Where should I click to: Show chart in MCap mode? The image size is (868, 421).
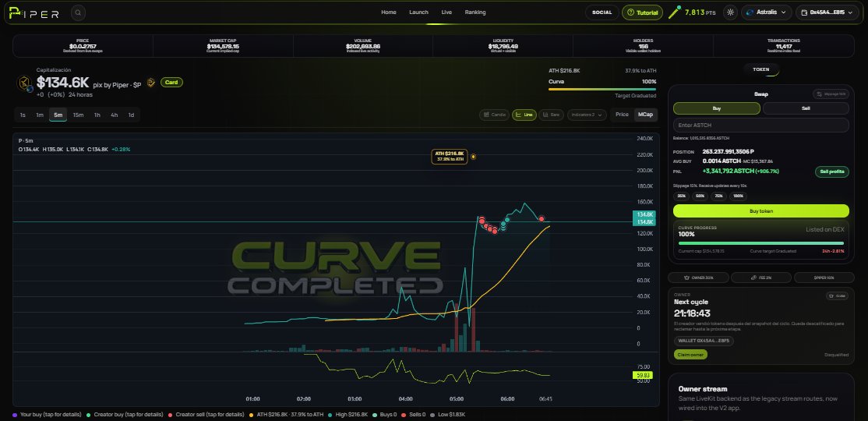coord(645,115)
